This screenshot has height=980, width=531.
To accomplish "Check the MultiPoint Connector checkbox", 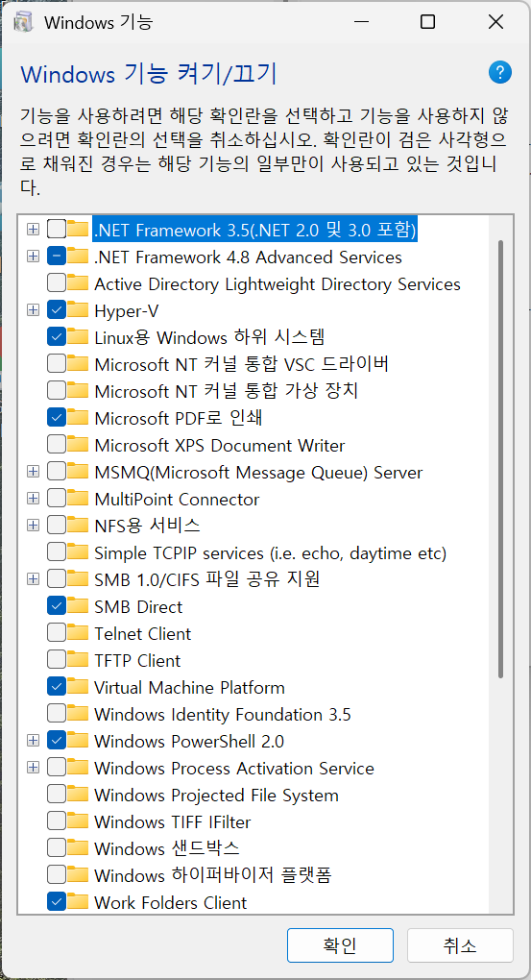I will click(x=57, y=499).
